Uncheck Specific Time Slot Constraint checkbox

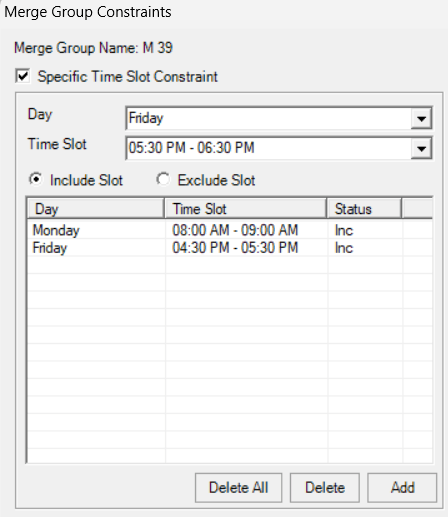23,76
